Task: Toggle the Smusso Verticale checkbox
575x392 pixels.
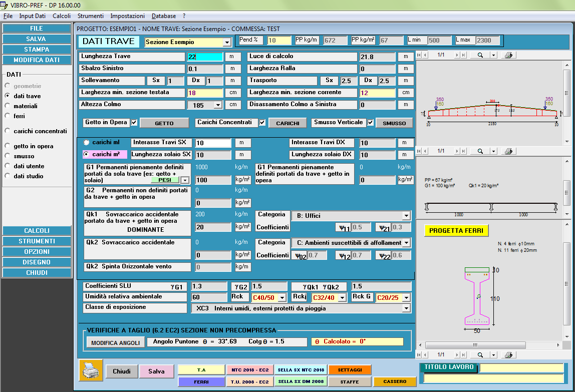Action: point(370,123)
